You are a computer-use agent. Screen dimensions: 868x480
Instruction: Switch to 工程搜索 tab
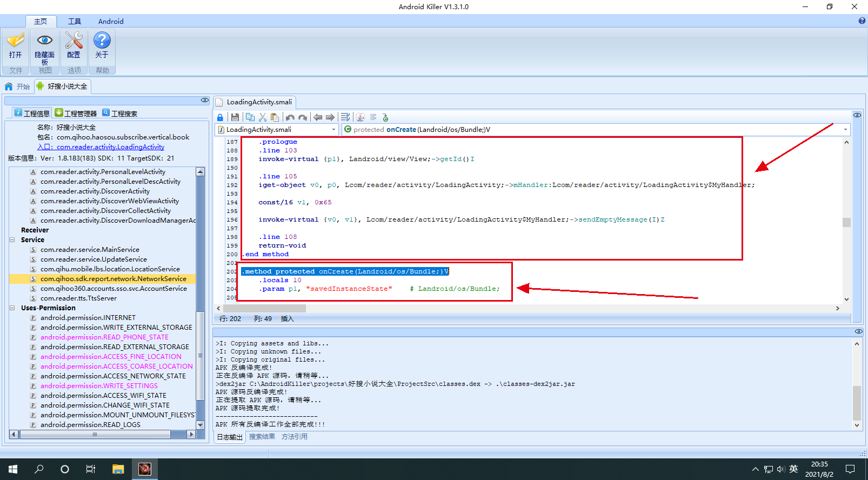click(120, 113)
